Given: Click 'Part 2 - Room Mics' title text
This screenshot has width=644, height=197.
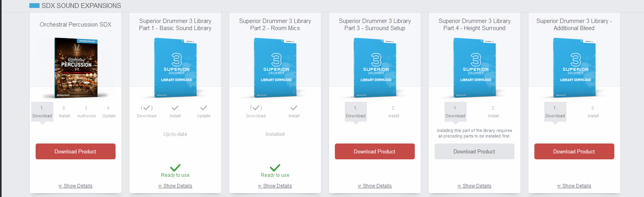Looking at the screenshot, I should [275, 28].
